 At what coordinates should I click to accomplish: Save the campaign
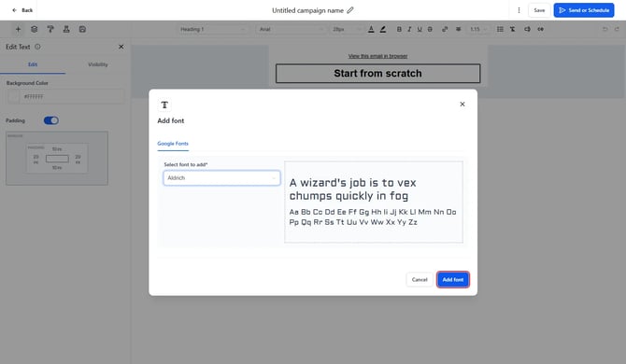point(539,10)
